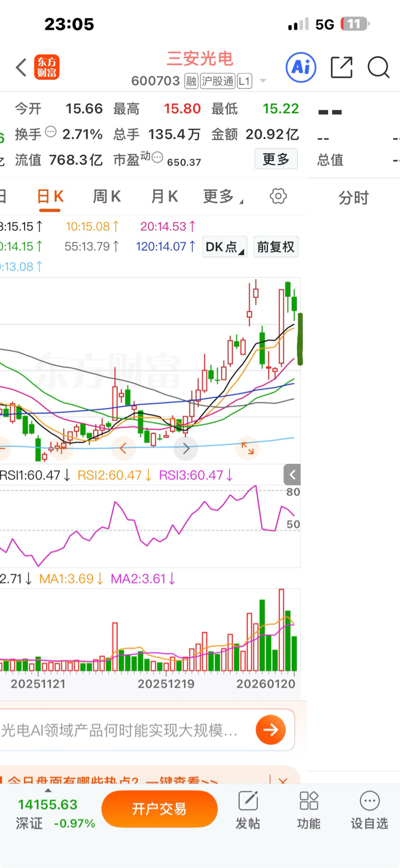Image resolution: width=400 pixels, height=868 pixels.
Task: Click the RSI1:60.47 indicator label
Action: tap(35, 475)
